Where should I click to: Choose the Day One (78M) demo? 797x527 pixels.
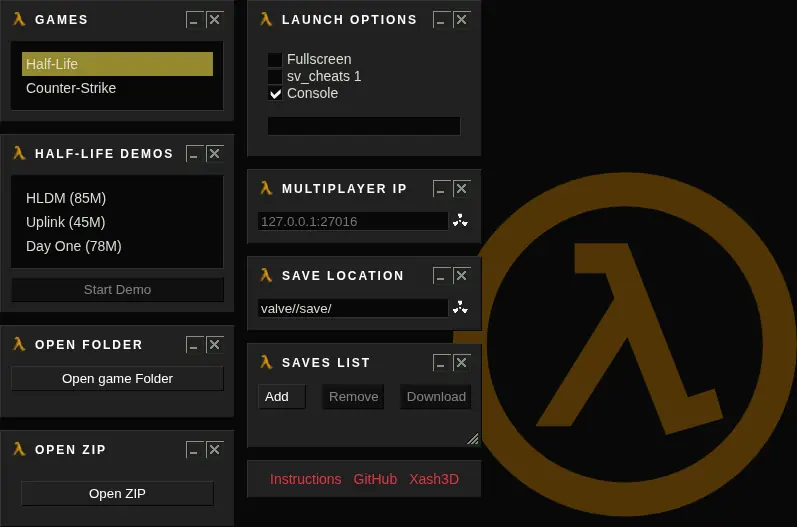(117, 246)
